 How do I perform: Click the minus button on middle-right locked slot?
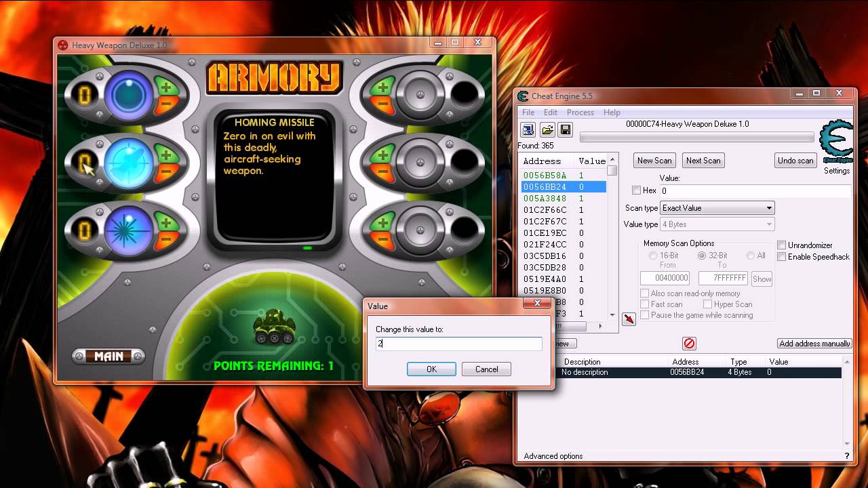click(382, 172)
